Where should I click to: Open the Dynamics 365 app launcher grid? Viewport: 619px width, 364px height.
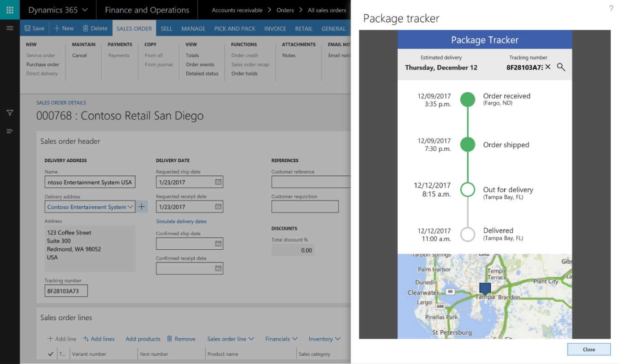point(9,9)
